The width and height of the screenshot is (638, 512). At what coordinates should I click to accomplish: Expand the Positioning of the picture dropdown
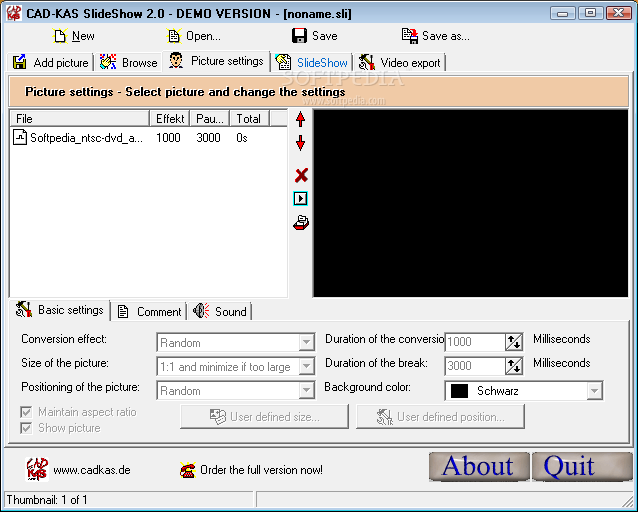click(x=306, y=390)
